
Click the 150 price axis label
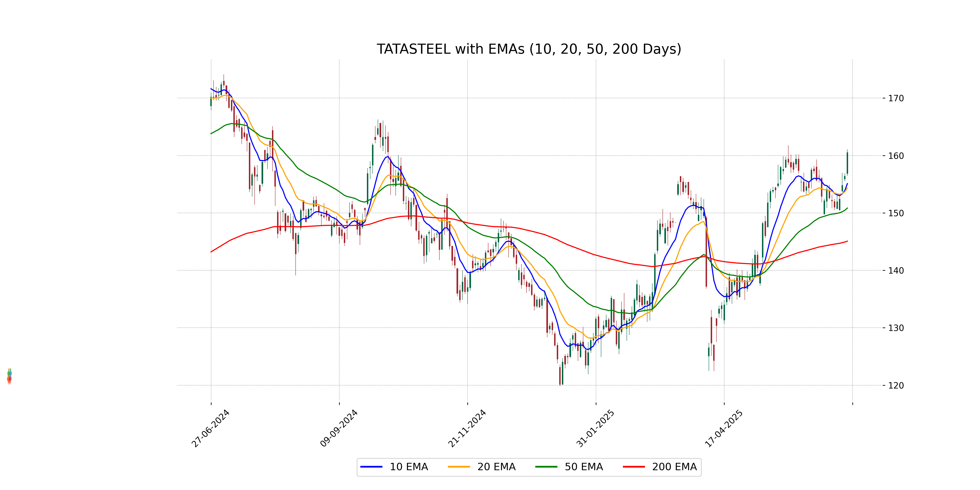click(x=896, y=213)
